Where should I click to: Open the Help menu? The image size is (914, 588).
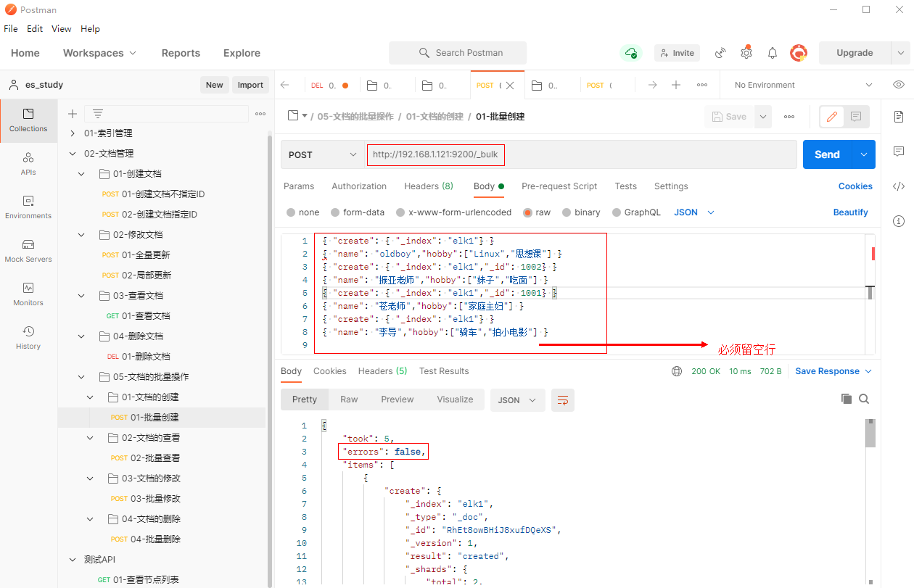tap(90, 29)
